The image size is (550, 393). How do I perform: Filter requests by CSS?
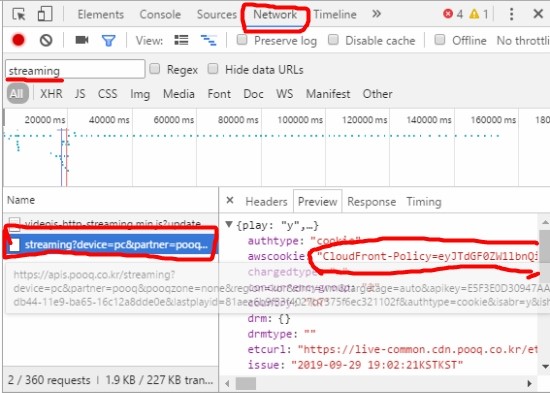click(x=108, y=94)
